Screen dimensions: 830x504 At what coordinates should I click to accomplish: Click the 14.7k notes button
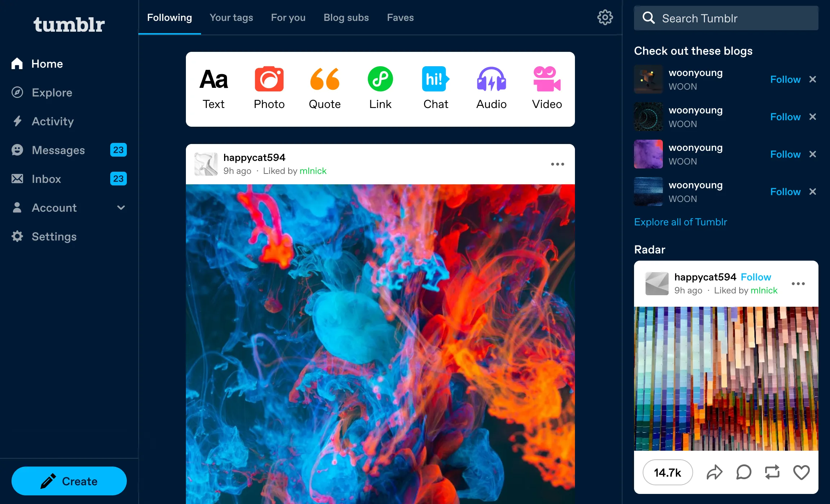668,472
